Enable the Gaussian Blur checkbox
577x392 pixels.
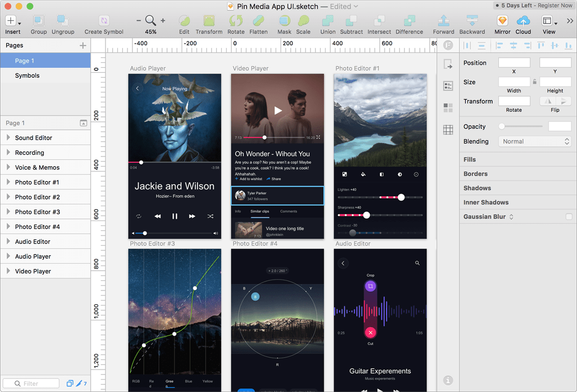click(x=569, y=217)
